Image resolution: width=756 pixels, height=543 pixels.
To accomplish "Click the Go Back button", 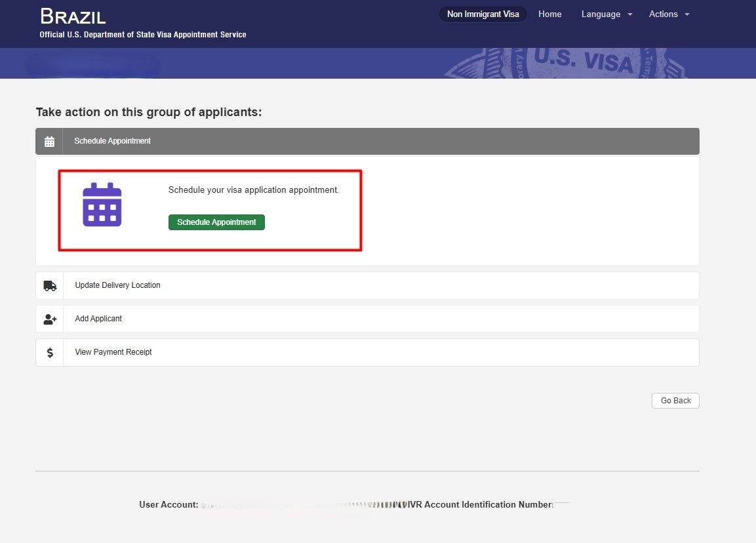I will (675, 400).
